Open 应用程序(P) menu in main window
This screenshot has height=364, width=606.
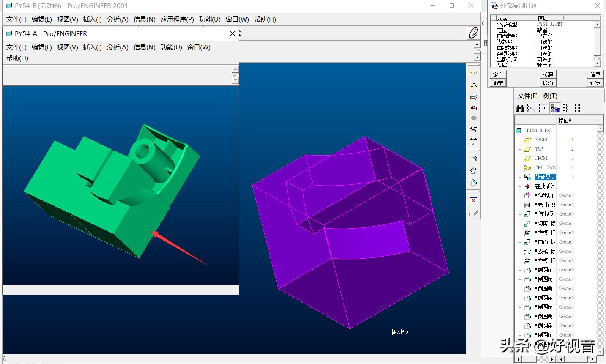pyautogui.click(x=177, y=19)
